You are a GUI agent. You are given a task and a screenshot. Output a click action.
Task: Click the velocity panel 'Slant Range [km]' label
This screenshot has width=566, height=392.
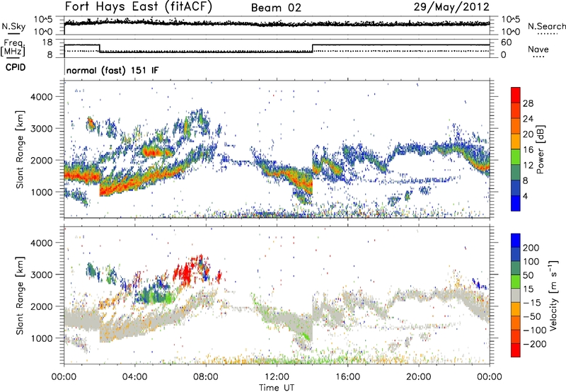[20, 296]
